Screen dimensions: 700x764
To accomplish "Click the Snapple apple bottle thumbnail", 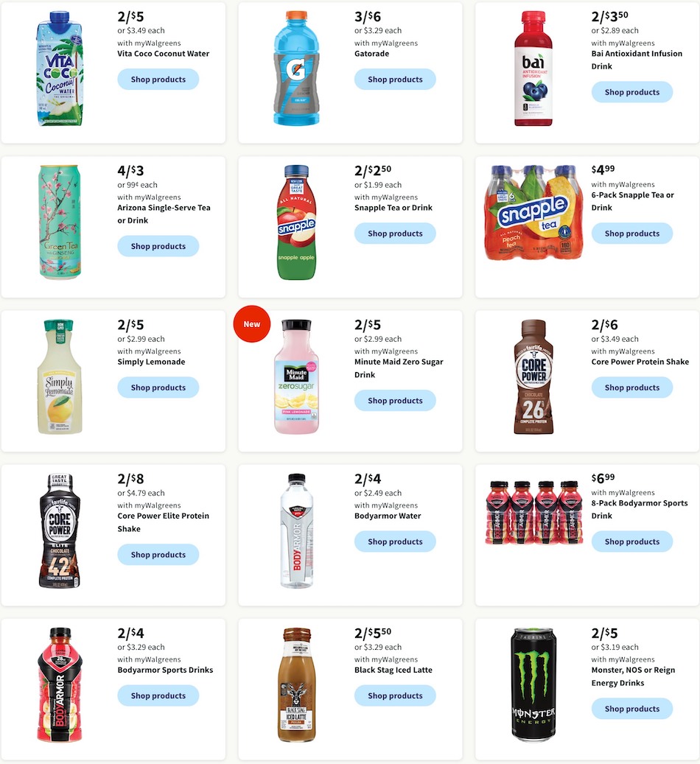I will 295,222.
